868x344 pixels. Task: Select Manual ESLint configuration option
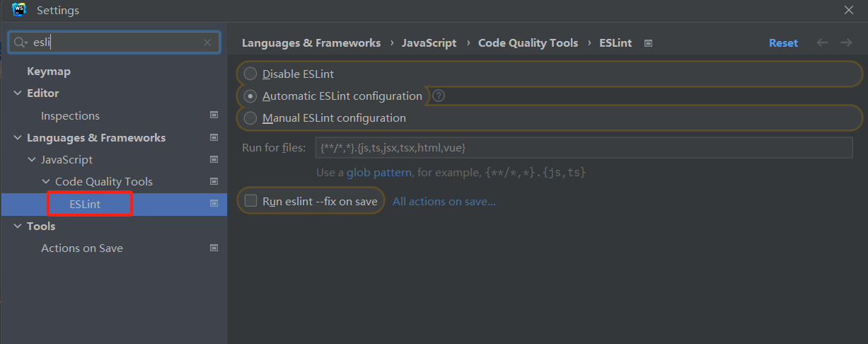[250, 118]
